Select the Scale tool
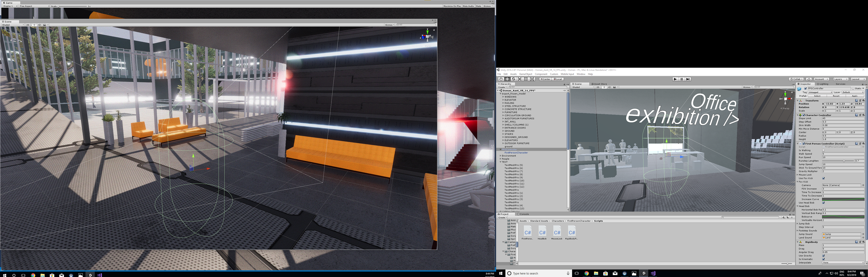868x277 pixels. coord(520,79)
